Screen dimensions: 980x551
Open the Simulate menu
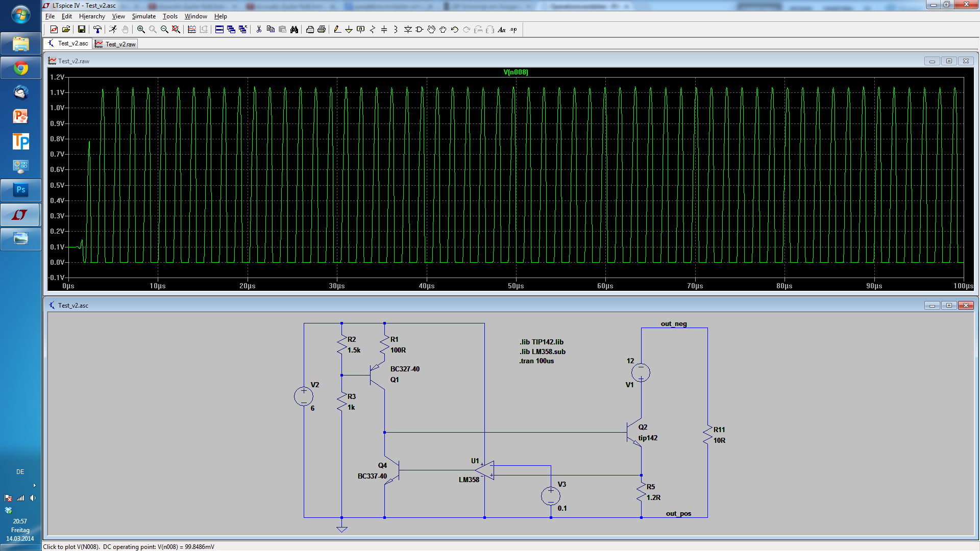pos(144,16)
